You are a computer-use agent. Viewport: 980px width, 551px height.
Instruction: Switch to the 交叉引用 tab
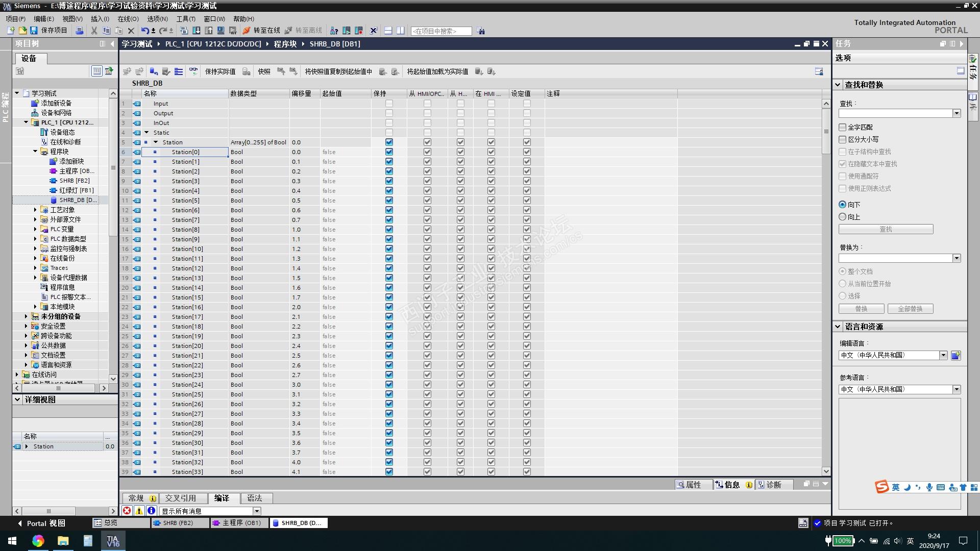click(180, 498)
